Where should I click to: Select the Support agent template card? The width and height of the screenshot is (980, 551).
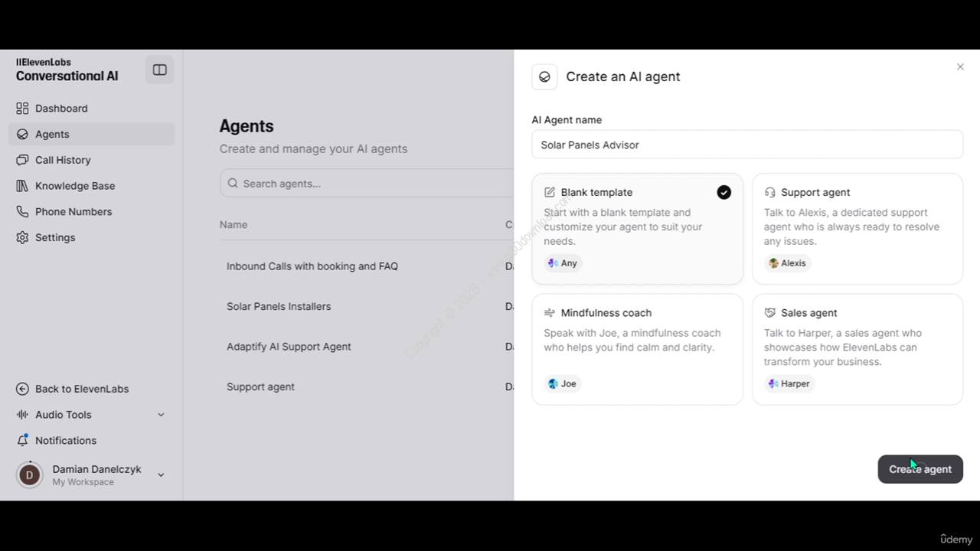857,229
